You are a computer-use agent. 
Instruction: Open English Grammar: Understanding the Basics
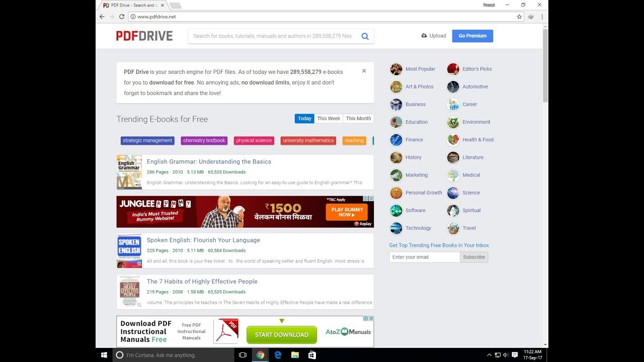[x=209, y=161]
